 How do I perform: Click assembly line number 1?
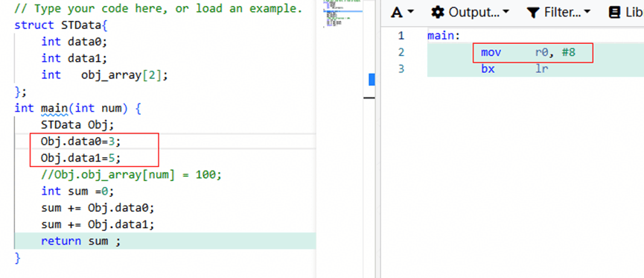(x=401, y=36)
